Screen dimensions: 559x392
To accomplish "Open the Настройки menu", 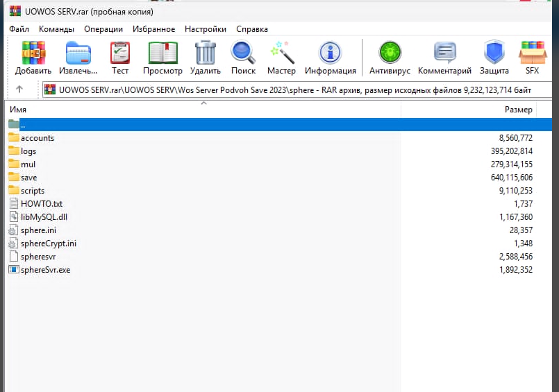I will coord(206,29).
